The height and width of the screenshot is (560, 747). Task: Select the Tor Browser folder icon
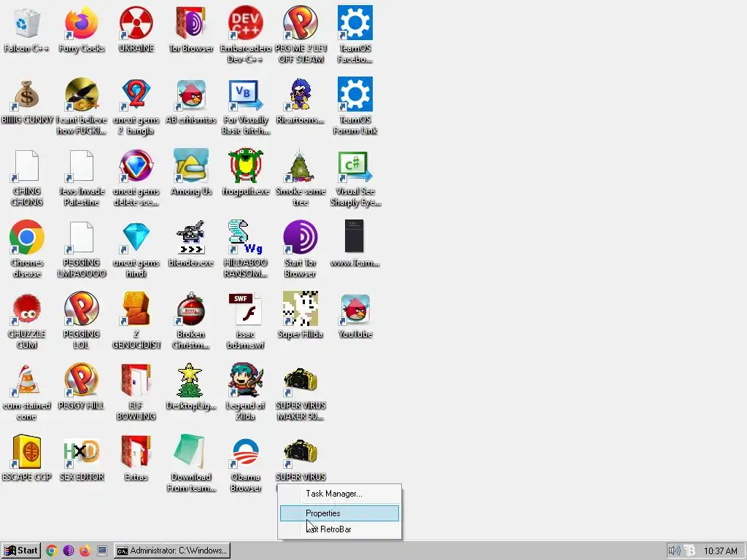click(190, 23)
